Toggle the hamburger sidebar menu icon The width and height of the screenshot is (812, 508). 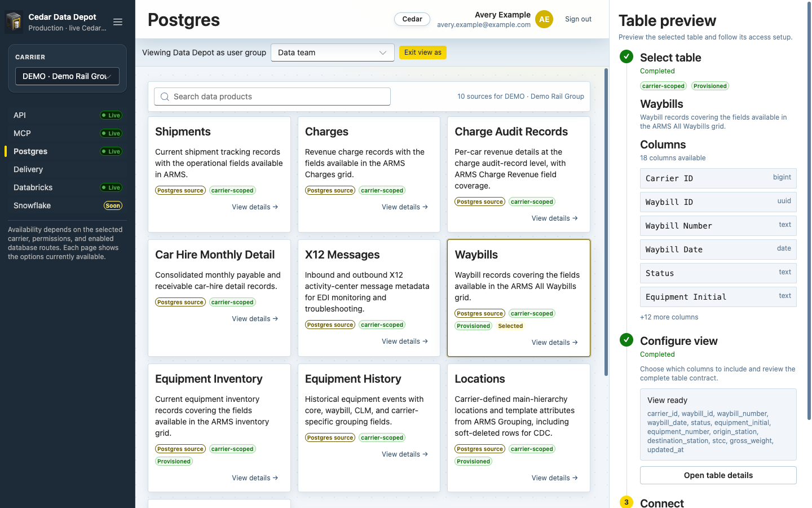click(118, 22)
